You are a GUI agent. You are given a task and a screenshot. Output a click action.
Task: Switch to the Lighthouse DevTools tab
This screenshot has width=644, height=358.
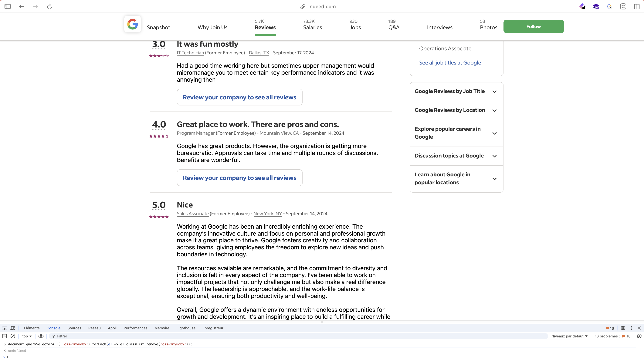(186, 328)
